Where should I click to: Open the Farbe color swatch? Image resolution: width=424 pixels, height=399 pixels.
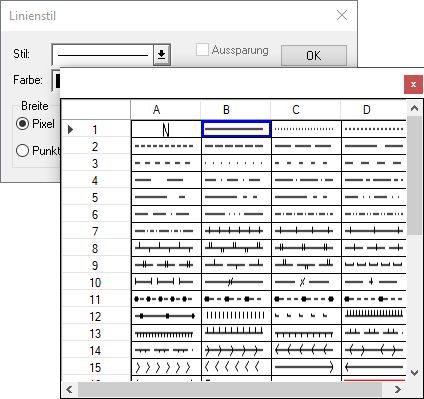coord(56,80)
